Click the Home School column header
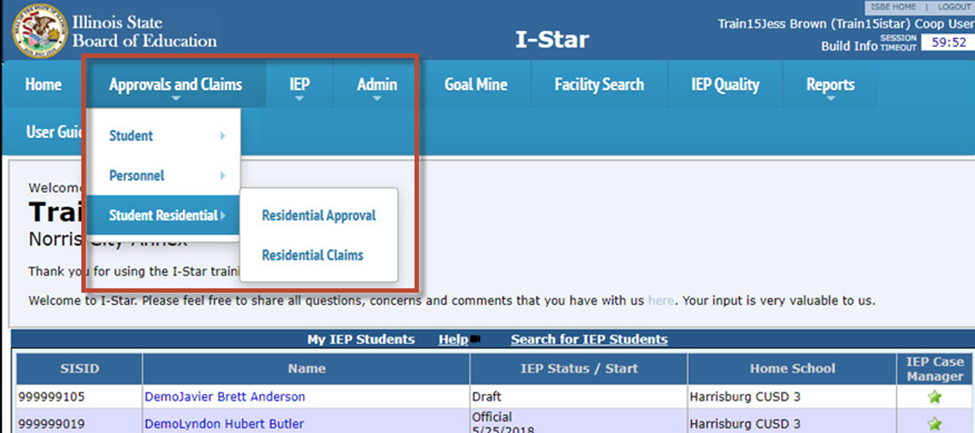This screenshot has height=433, width=975. [x=792, y=369]
